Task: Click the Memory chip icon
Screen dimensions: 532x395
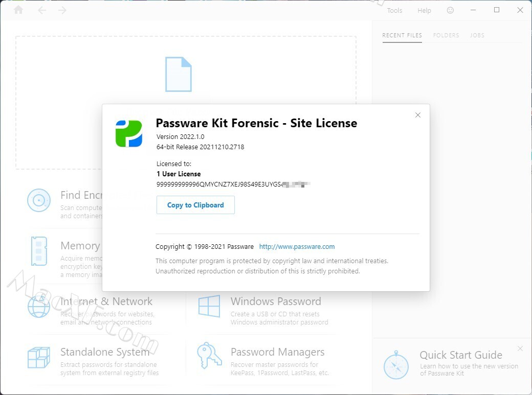Action: click(x=39, y=251)
